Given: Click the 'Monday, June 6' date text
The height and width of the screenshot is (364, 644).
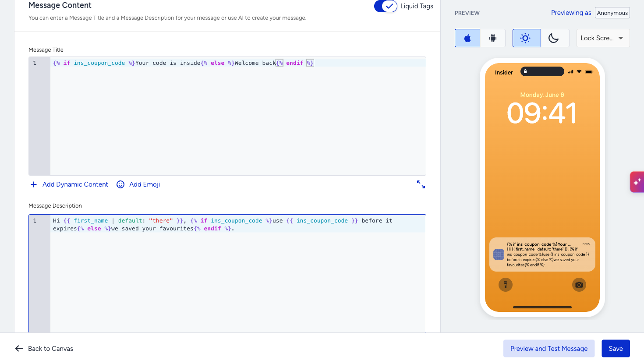Looking at the screenshot, I should pos(542,95).
